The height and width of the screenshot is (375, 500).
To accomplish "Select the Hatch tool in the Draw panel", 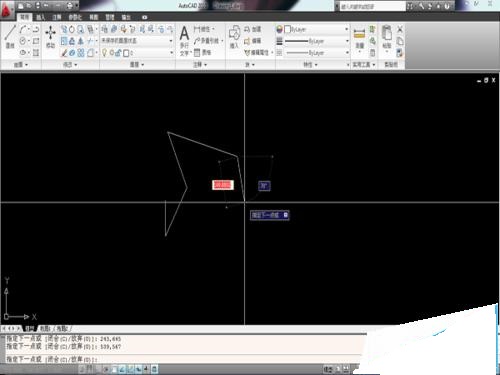I will tap(36, 53).
